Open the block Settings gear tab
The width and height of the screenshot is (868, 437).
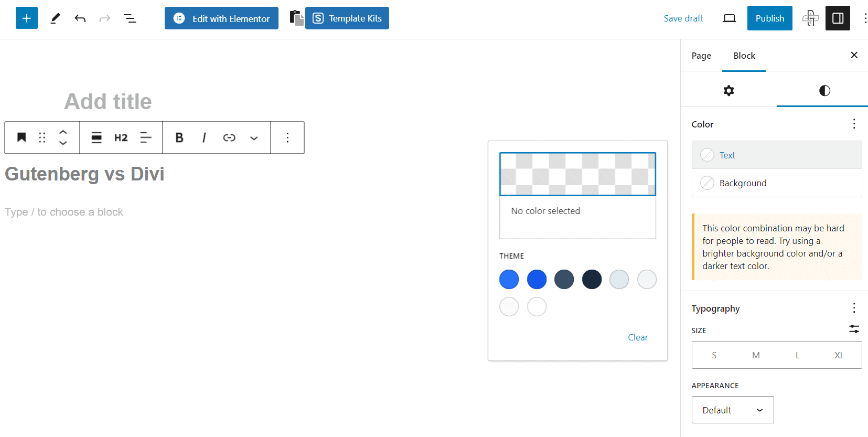coord(728,90)
